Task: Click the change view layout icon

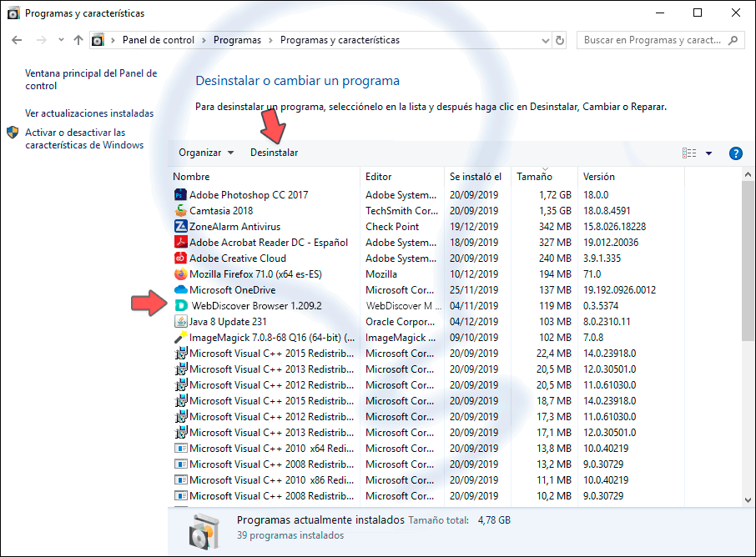Action: 689,153
